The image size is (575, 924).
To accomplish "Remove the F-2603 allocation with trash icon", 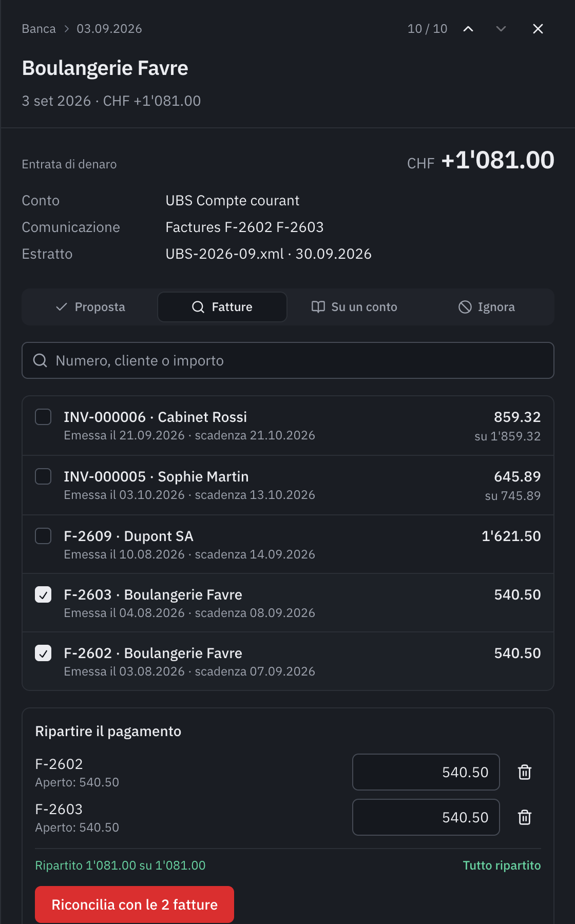I will pos(525,817).
